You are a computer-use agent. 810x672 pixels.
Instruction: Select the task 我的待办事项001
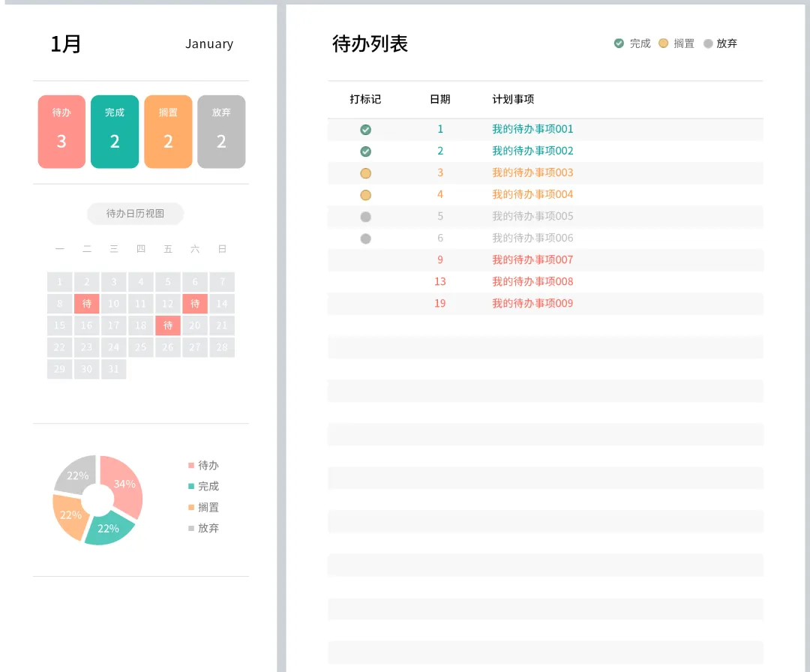(532, 129)
